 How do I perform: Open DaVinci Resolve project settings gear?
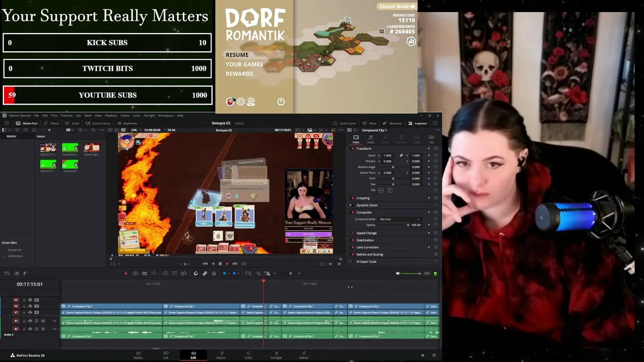[434, 355]
